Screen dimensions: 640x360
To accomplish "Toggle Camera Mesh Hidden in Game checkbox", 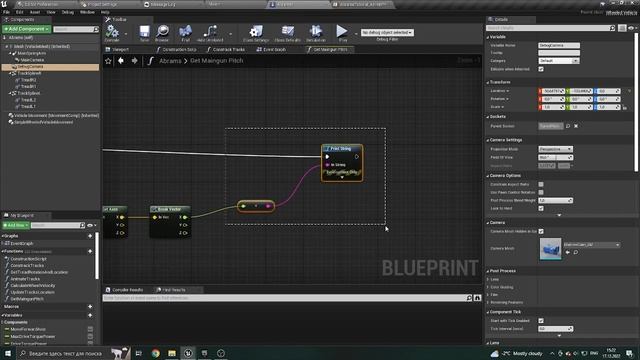I will click(541, 231).
